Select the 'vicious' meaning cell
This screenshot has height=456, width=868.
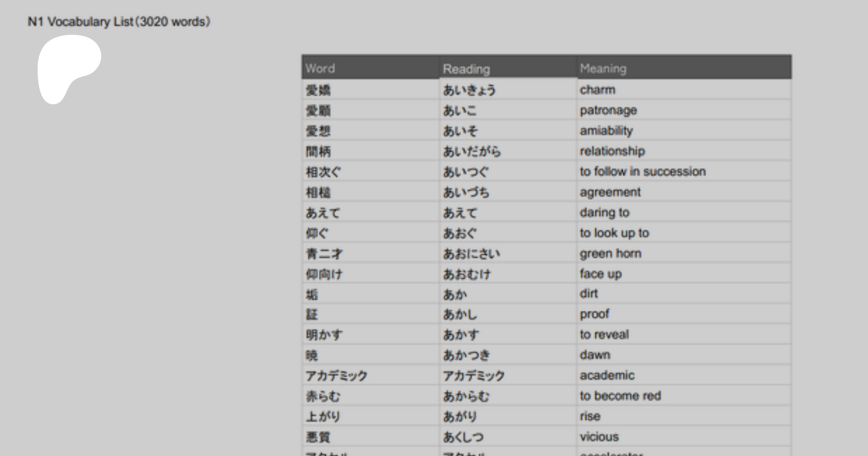coord(599,437)
